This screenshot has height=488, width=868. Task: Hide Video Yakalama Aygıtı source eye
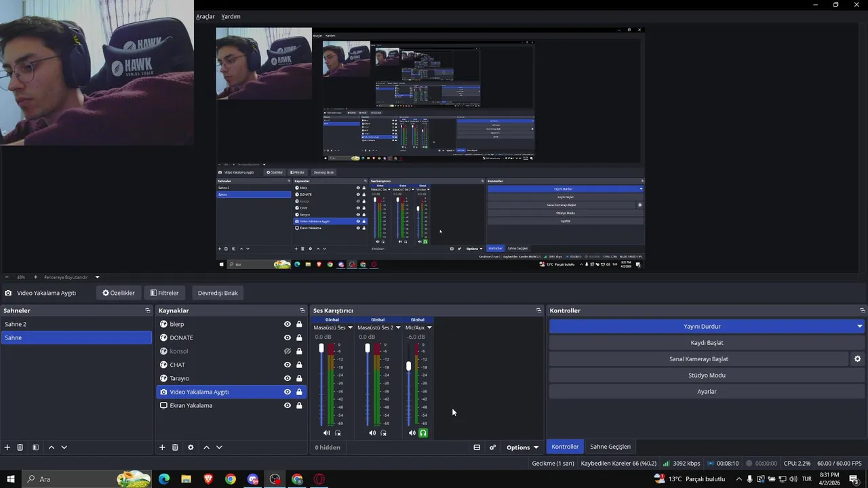[x=288, y=392]
